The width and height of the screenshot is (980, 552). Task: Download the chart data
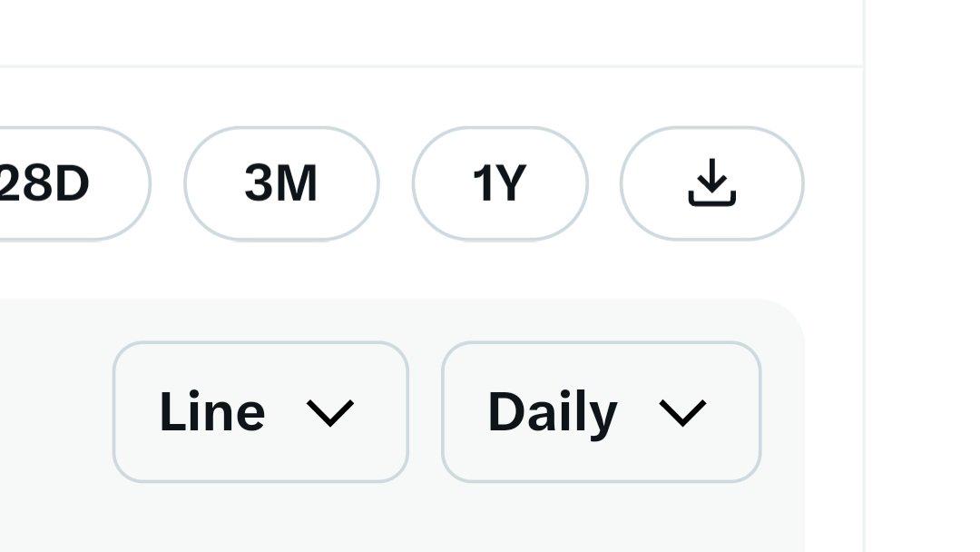tap(712, 183)
